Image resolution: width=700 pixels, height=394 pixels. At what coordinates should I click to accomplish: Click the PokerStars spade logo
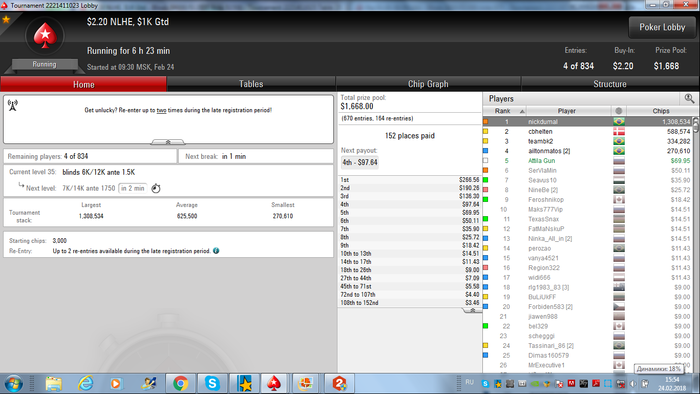point(45,36)
